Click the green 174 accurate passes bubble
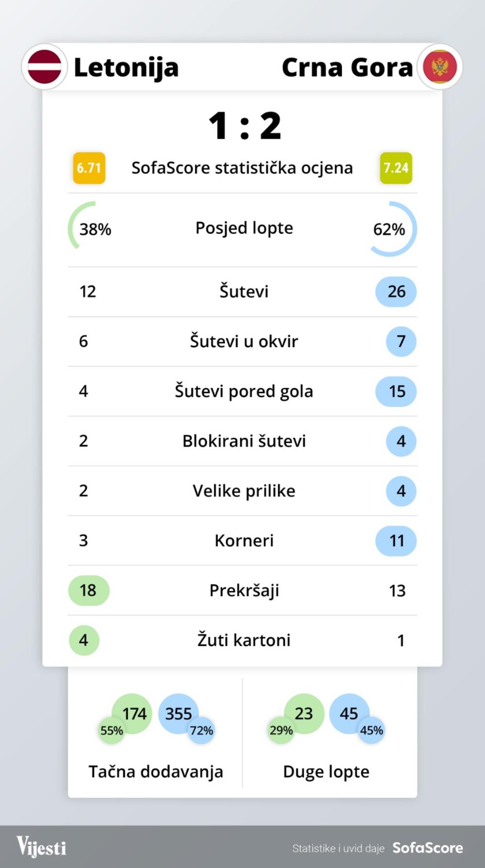The width and height of the screenshot is (485, 868). coord(133,712)
